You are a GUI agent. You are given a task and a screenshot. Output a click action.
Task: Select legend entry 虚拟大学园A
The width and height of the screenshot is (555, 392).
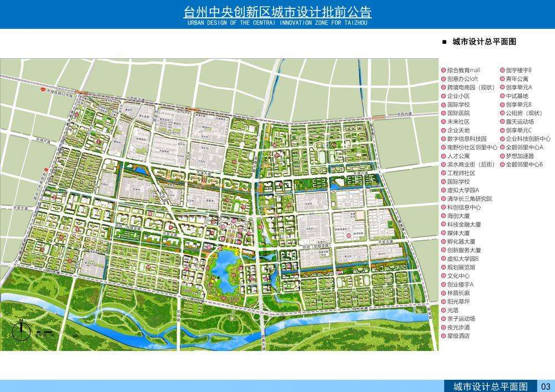point(460,190)
